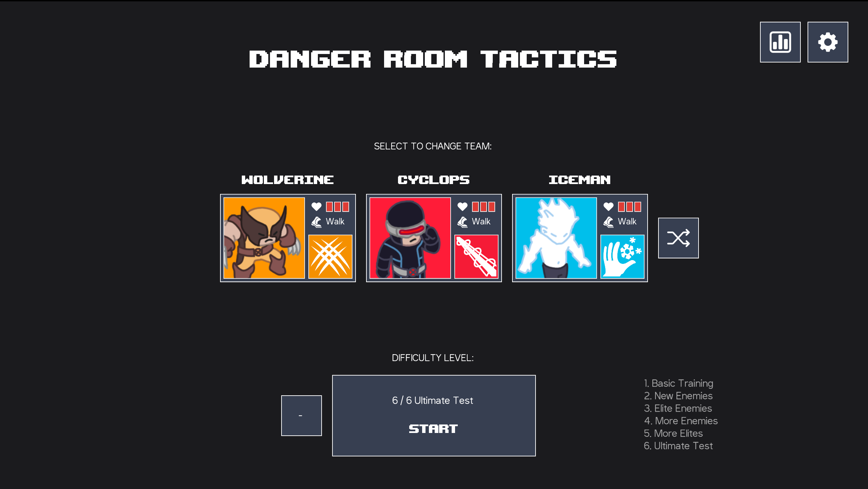This screenshot has height=489, width=868.
Task: Click Cyclops's heart health icon
Action: tap(462, 206)
